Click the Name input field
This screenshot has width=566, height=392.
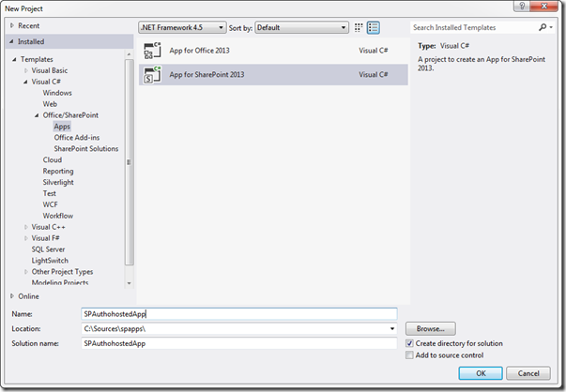pyautogui.click(x=239, y=314)
